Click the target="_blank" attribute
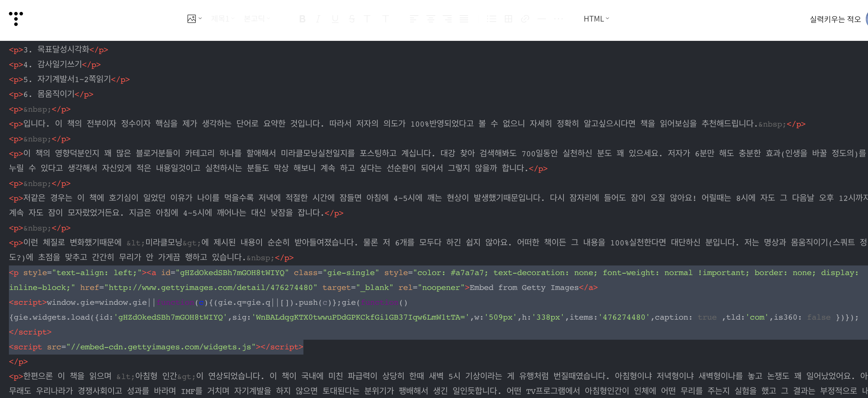This screenshot has width=868, height=398. click(358, 287)
